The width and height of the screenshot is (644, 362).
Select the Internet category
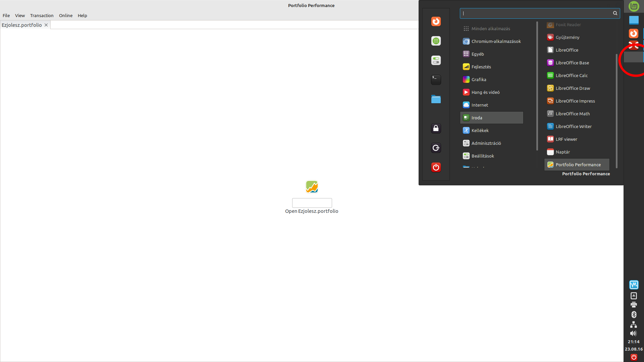(491, 105)
